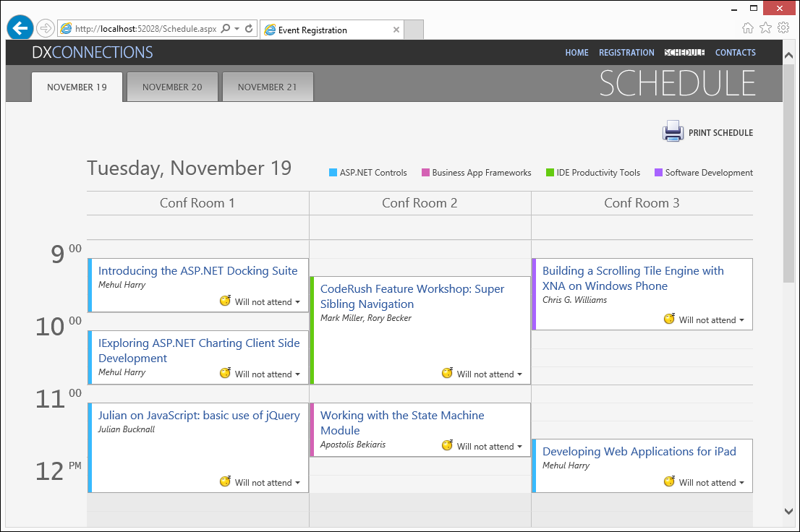Click the attendance face icon on State Machine session
This screenshot has width=800, height=532.
coord(447,446)
